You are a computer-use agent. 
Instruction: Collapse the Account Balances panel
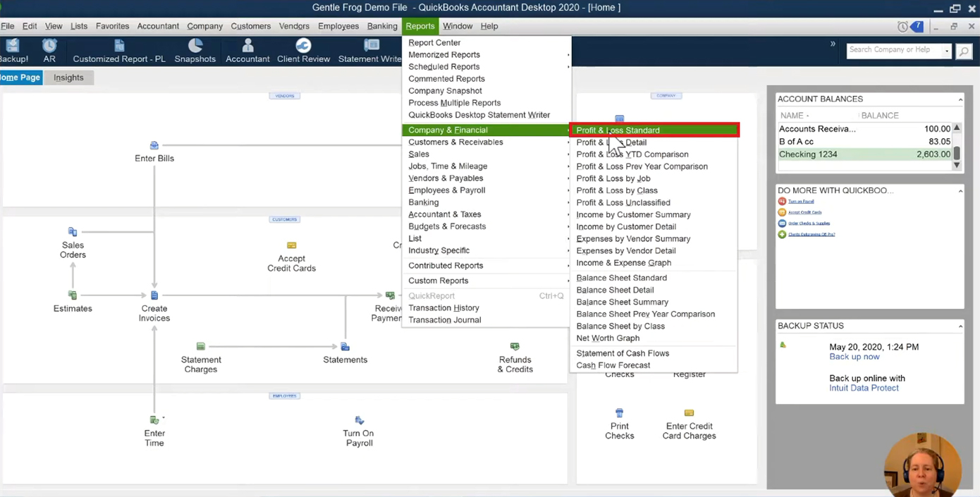point(960,99)
